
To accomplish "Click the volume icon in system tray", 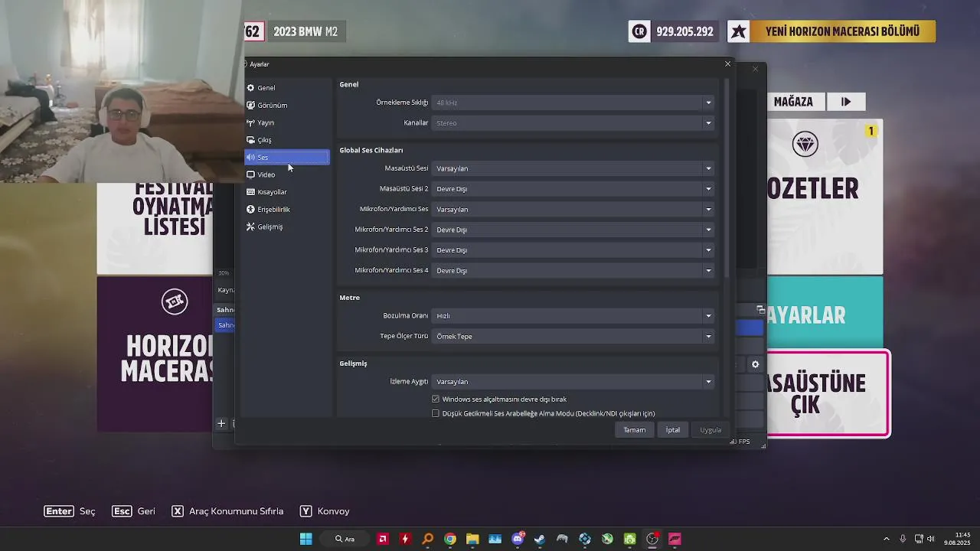I will [x=931, y=539].
